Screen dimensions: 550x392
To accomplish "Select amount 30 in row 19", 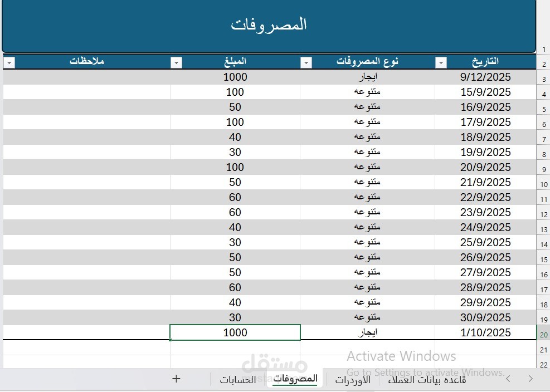I will (x=235, y=318).
